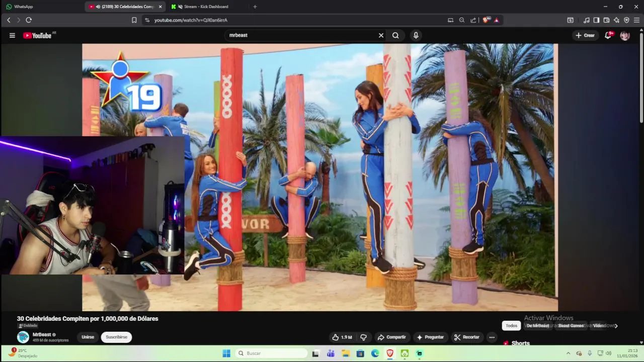The width and height of the screenshot is (644, 362).
Task: Open MrBeast channel name link
Action: point(42,334)
